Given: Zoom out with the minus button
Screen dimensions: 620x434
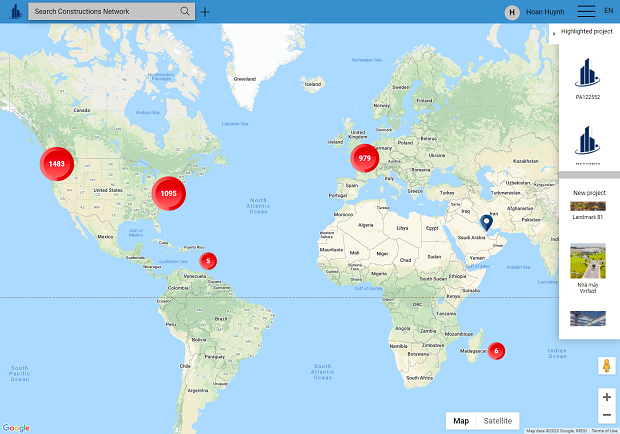Looking at the screenshot, I should point(607,415).
